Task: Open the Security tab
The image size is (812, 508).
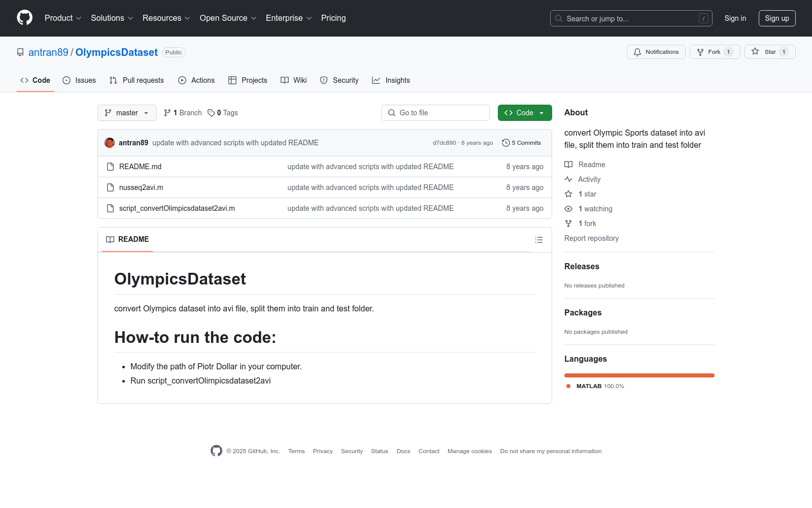Action: pos(339,80)
